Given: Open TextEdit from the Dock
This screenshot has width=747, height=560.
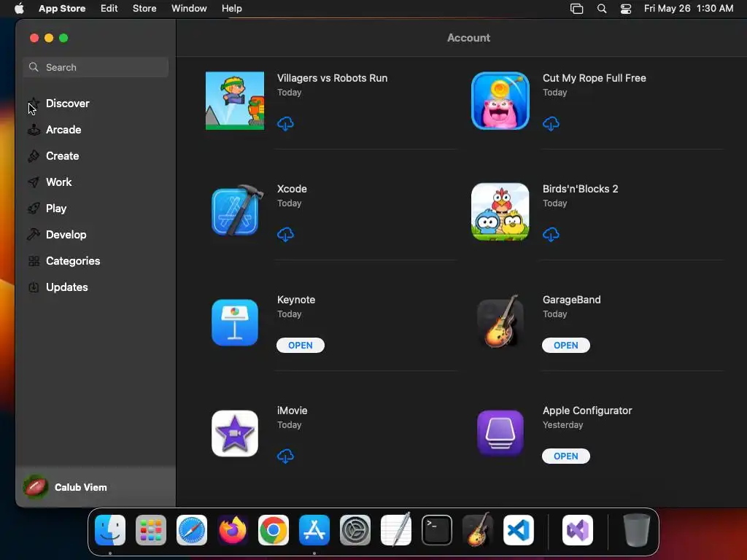Looking at the screenshot, I should [396, 529].
